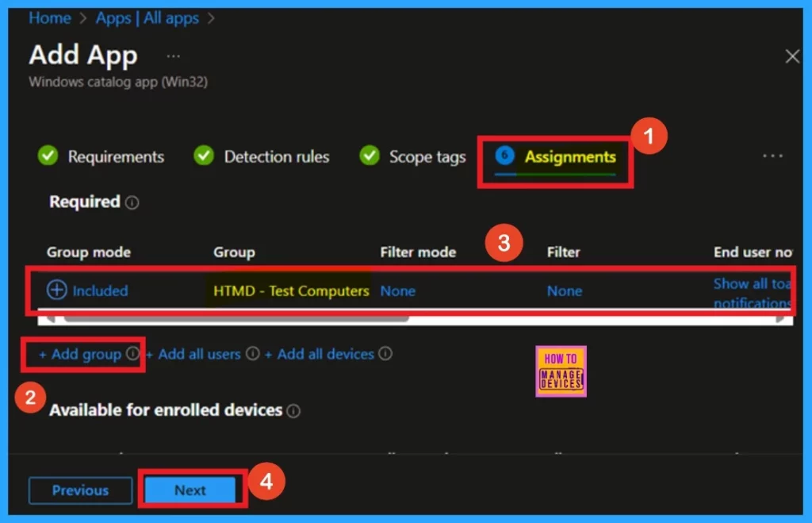Show more wizard steps via ellipsis
Image resolution: width=812 pixels, height=523 pixels.
click(772, 156)
